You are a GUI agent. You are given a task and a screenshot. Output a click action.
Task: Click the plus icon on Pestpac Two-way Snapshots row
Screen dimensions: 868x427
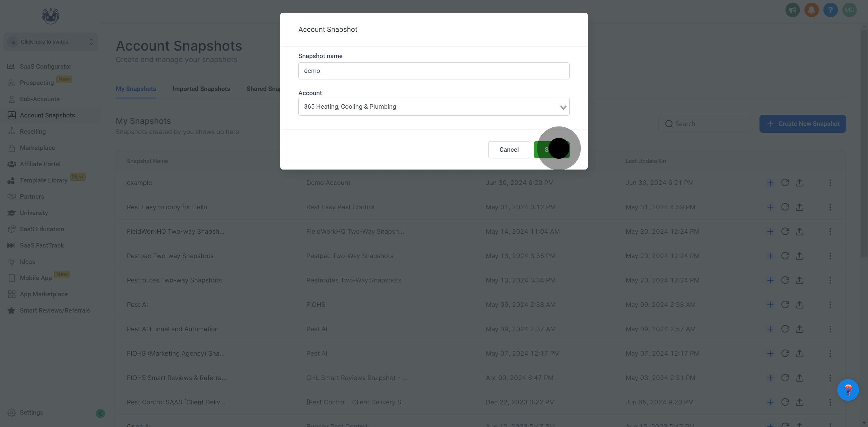(770, 256)
